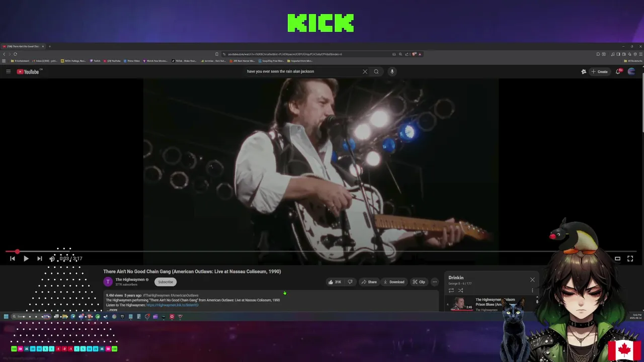Start voice search with microphone
This screenshot has height=362, width=644.
coord(392,71)
